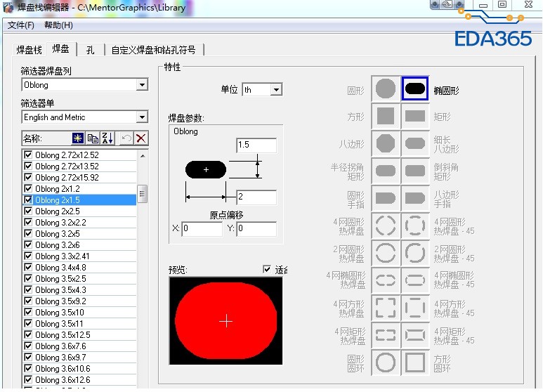The image size is (543, 392).
Task: Click the undo arrow in names toolbar
Action: coord(126,138)
